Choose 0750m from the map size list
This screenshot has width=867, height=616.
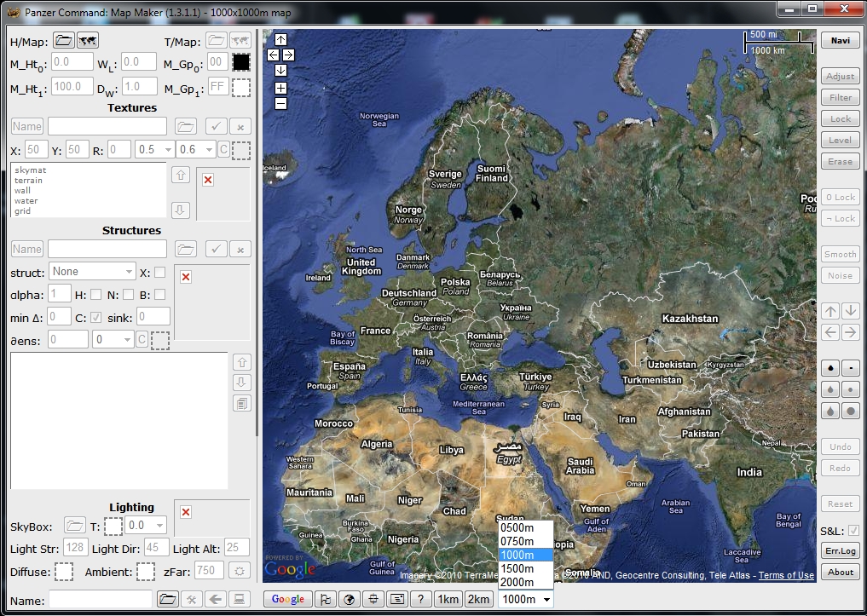(525, 541)
